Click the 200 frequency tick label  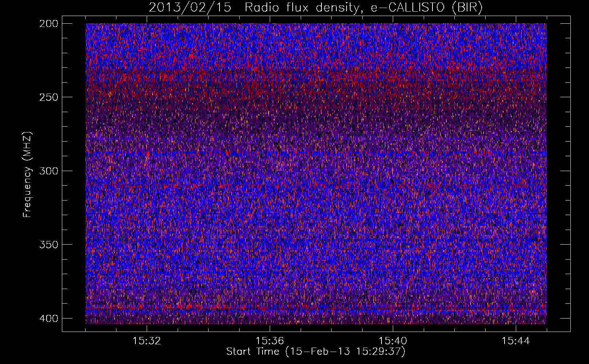pos(48,24)
